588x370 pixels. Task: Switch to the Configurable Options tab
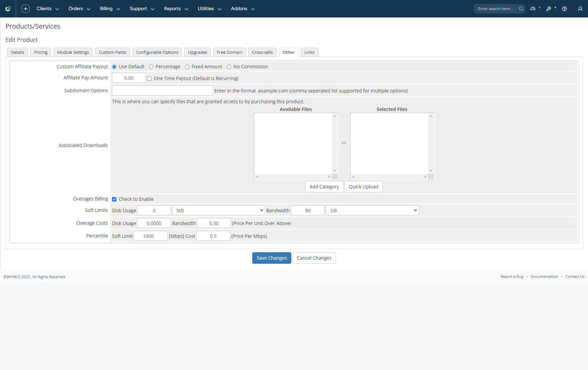(x=157, y=52)
